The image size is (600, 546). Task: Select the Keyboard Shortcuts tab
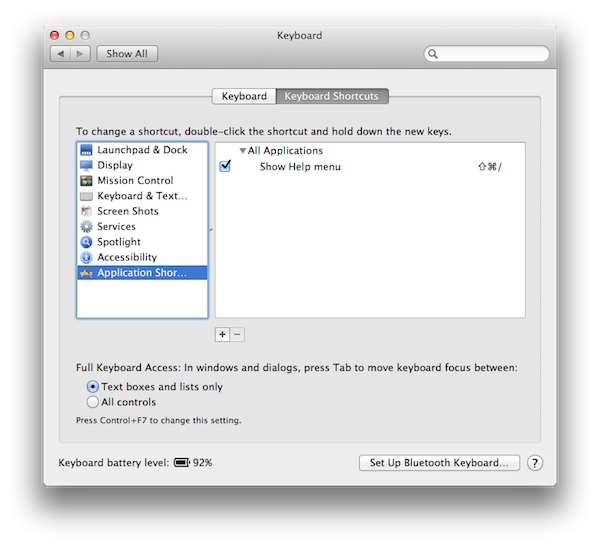(x=331, y=96)
